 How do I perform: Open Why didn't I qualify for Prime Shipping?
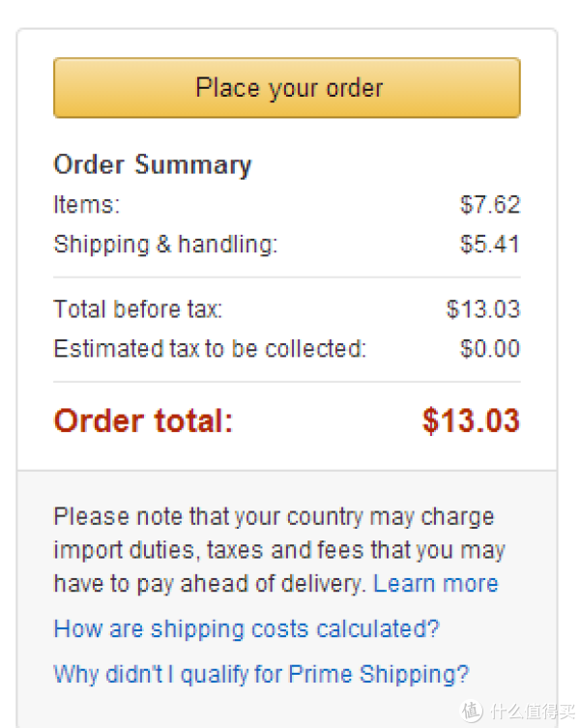261,675
